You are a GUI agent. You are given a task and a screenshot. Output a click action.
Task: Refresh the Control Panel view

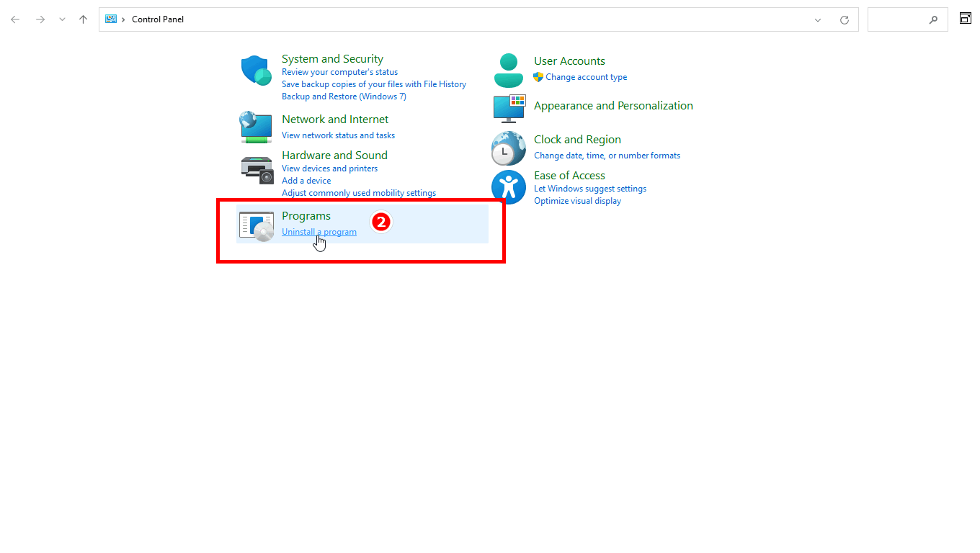845,20
